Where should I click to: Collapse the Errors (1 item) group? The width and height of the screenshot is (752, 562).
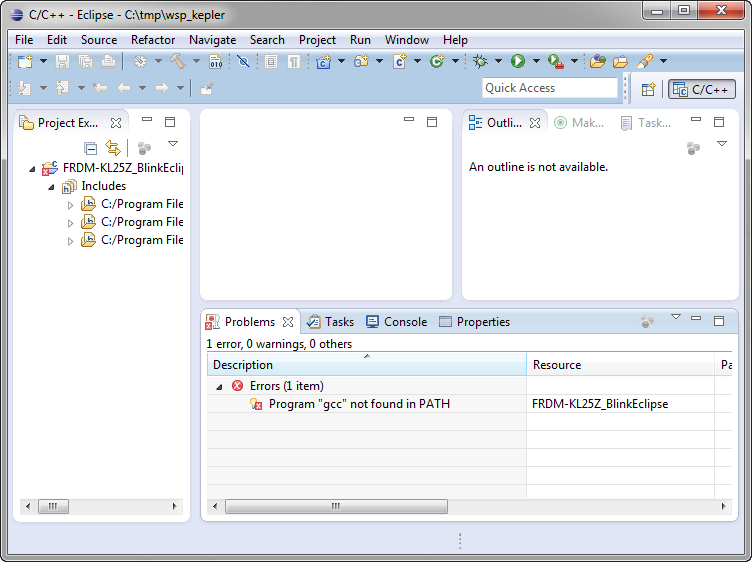(220, 386)
